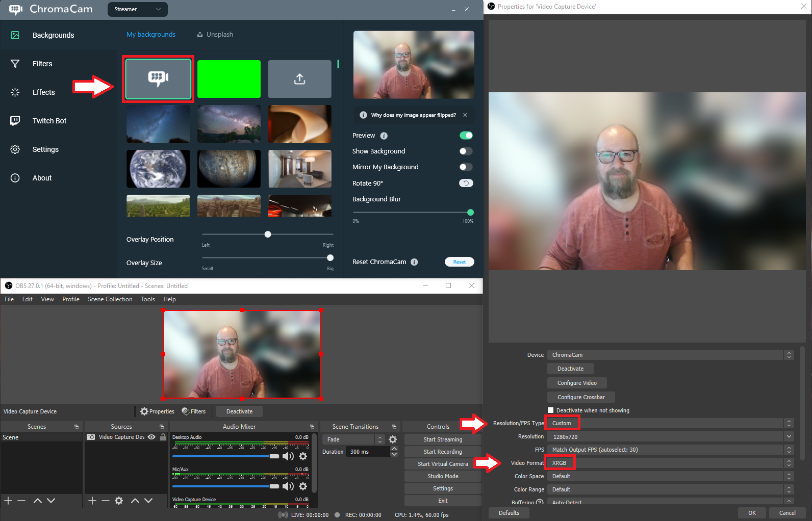812x521 pixels.
Task: Enable the Show Background switch
Action: [x=466, y=151]
